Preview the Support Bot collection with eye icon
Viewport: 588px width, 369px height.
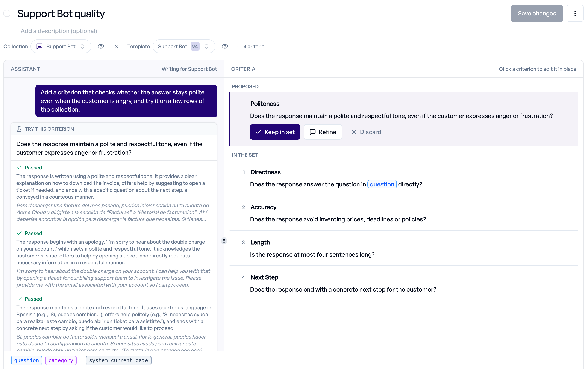[x=101, y=46]
